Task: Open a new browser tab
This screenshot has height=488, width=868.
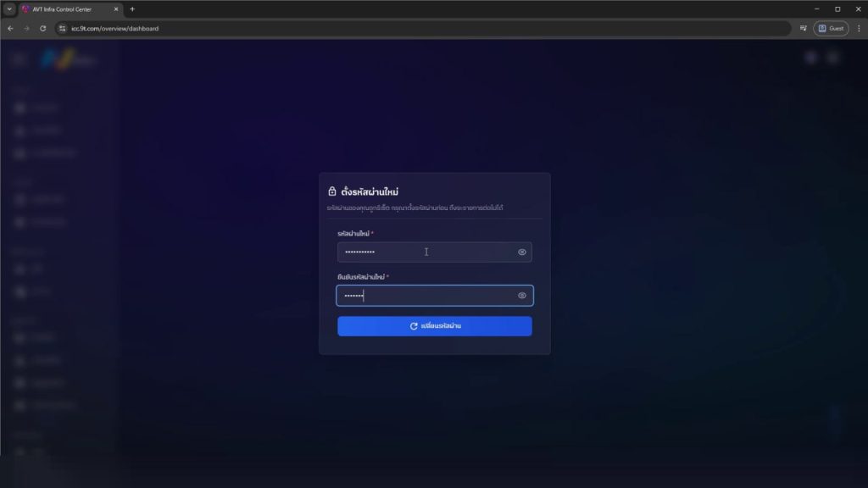Action: pyautogui.click(x=132, y=8)
